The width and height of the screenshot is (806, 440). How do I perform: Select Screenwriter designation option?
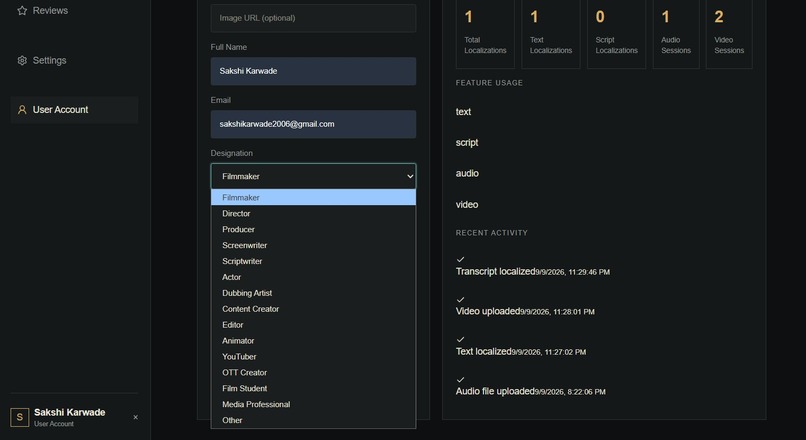tap(313, 245)
